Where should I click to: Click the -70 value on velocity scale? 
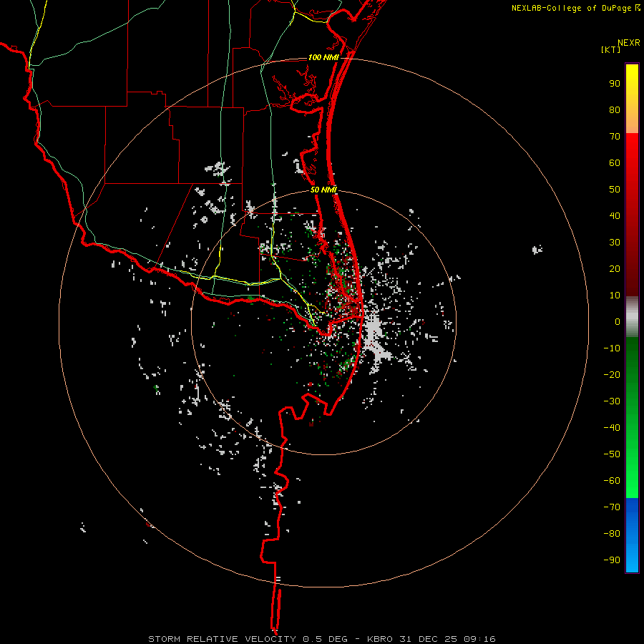(x=612, y=507)
